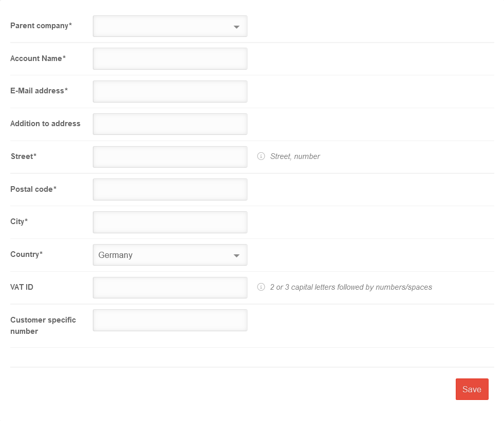Click the 'Postal code*' label

(x=33, y=189)
